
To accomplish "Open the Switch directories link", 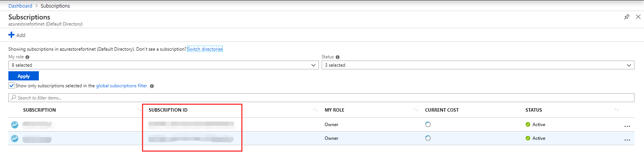I will (205, 49).
